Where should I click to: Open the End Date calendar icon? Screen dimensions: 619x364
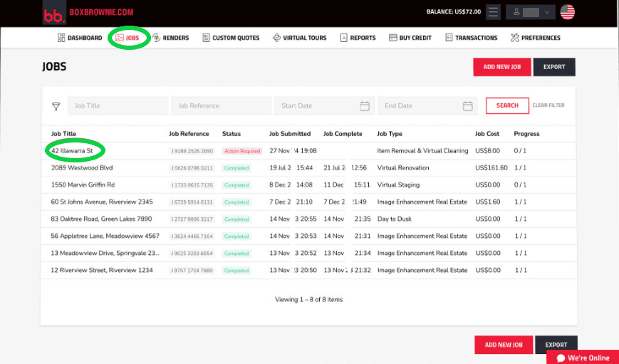click(467, 106)
